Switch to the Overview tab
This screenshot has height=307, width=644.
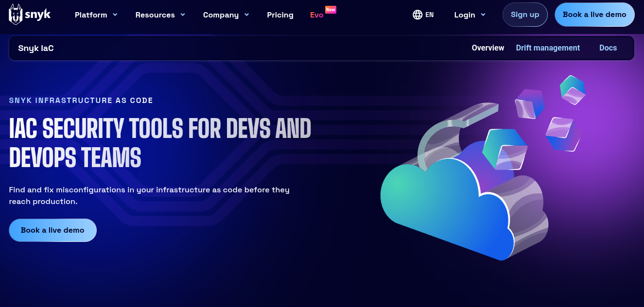pyautogui.click(x=488, y=48)
